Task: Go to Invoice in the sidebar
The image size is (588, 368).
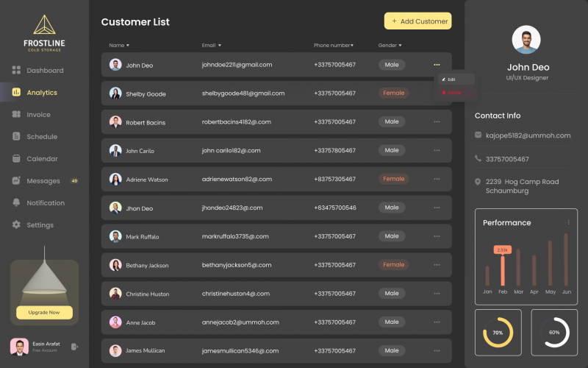Action: (x=38, y=115)
